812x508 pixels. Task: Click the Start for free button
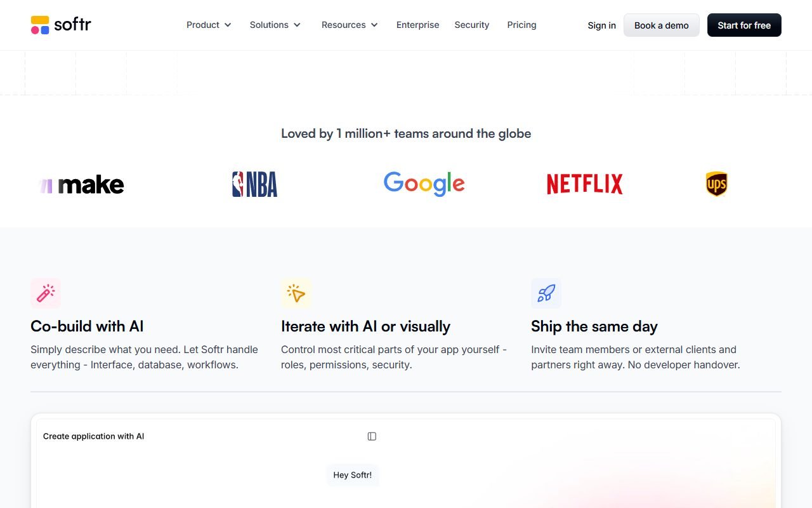(x=744, y=25)
